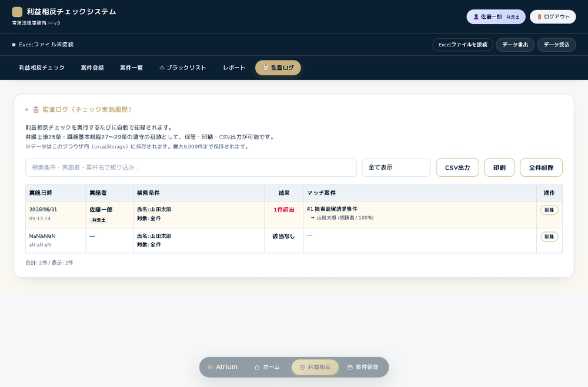Click the gold app logo icon

17,12
